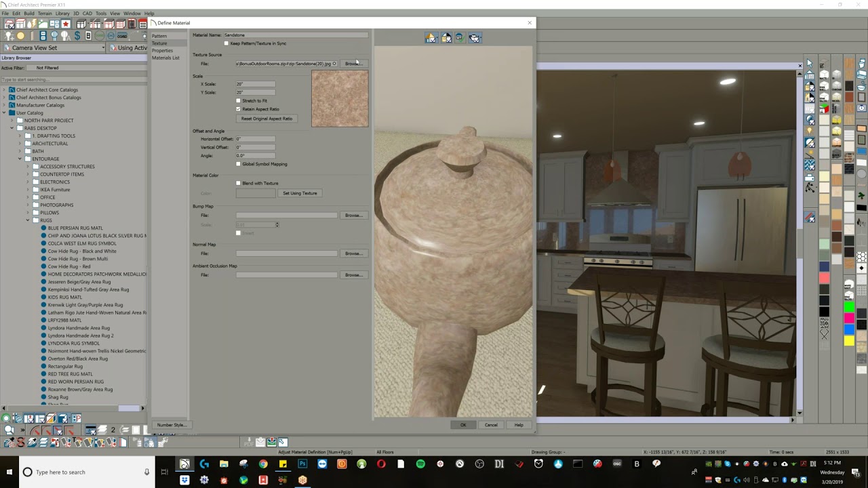Click the toilet fixture icon at top-right toolbar
Screen dimensions: 868x488
[861, 64]
